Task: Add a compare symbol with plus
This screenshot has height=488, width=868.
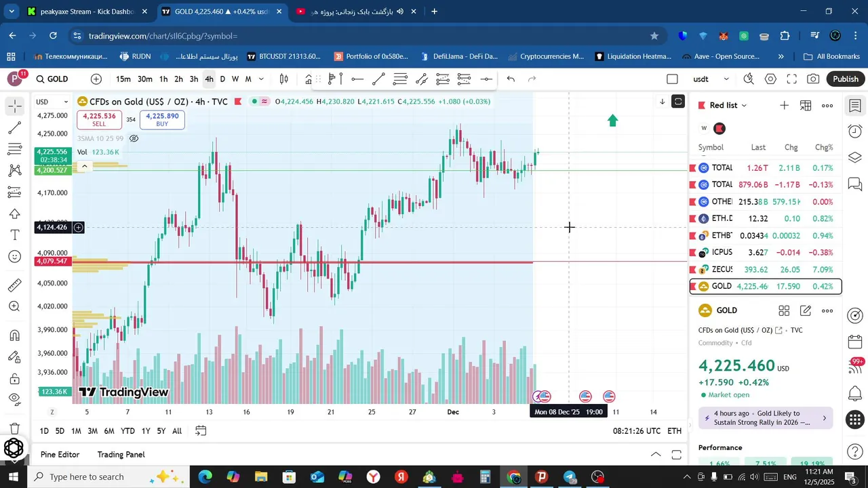Action: tap(96, 79)
